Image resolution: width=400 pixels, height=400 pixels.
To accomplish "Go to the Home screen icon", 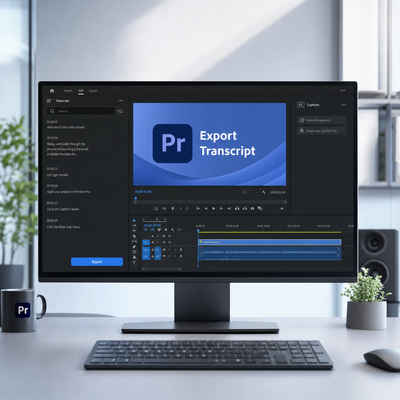I will (x=52, y=91).
